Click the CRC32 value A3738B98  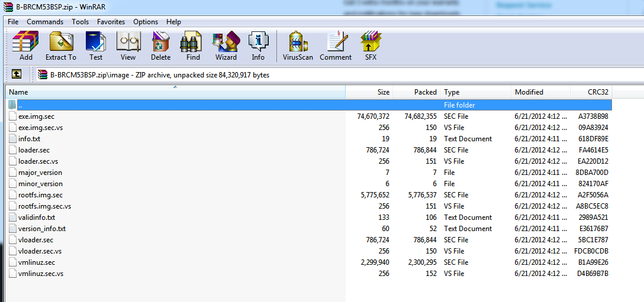[x=593, y=116]
